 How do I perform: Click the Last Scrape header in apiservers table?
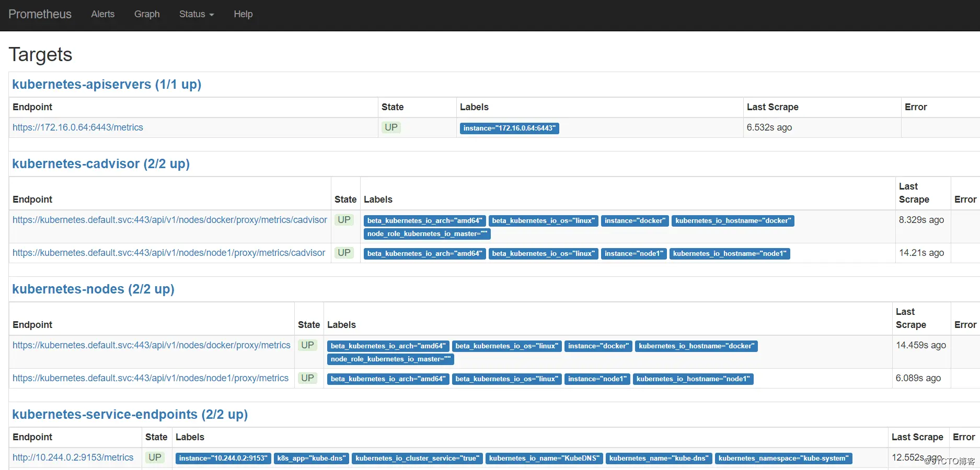point(773,107)
